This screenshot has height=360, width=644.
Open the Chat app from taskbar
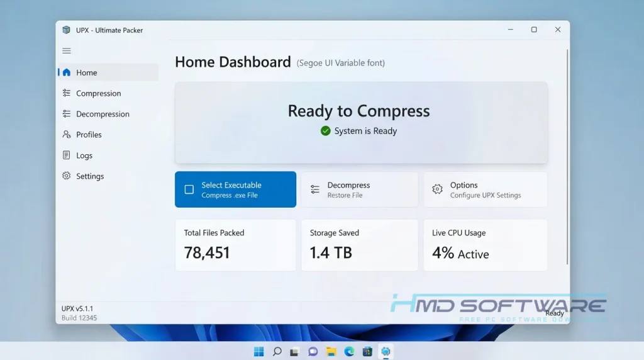click(x=313, y=351)
